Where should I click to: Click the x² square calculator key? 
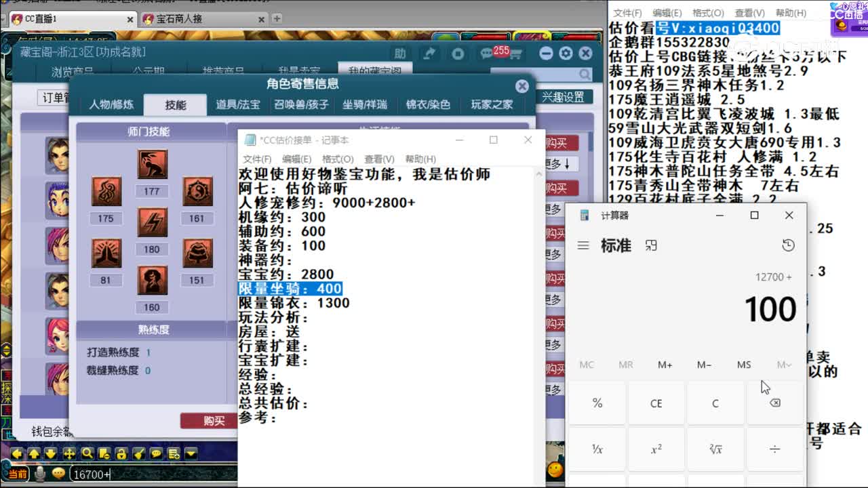pyautogui.click(x=656, y=449)
